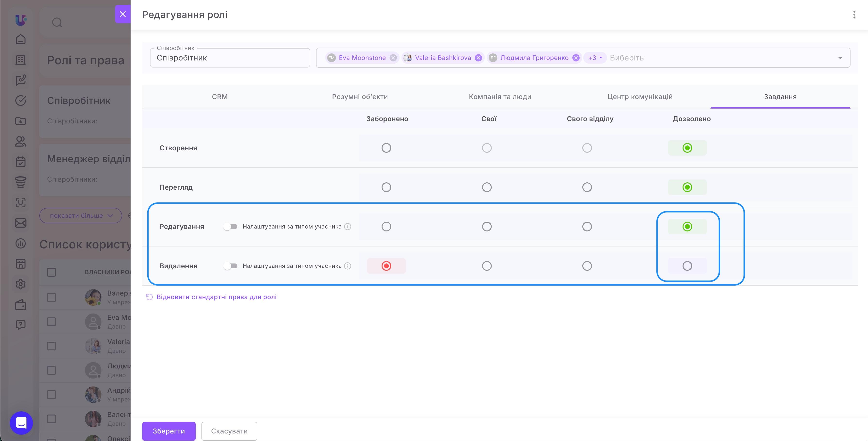
Task: Remove Людмила Григоренко chip
Action: point(576,58)
